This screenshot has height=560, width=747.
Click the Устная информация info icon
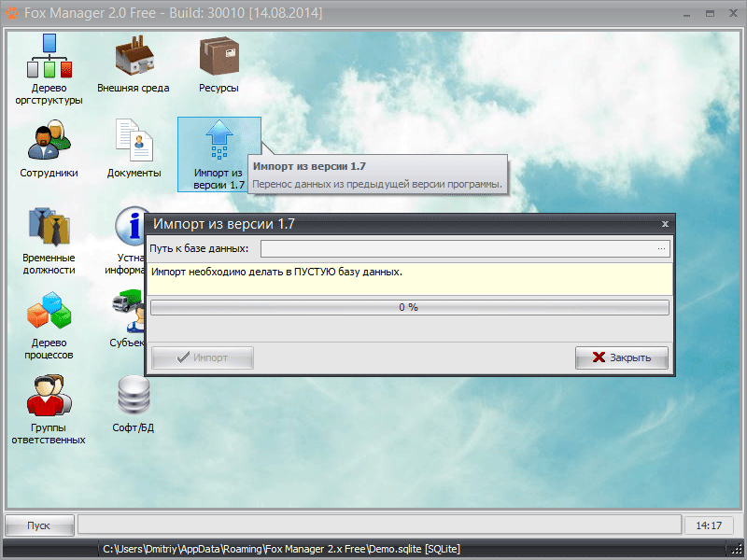[130, 227]
